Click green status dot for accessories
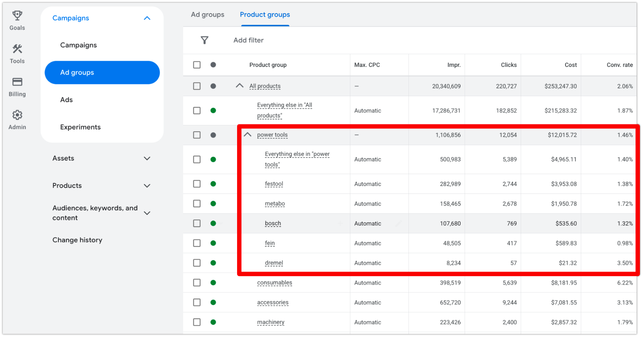This screenshot has width=644, height=337. coord(213,302)
